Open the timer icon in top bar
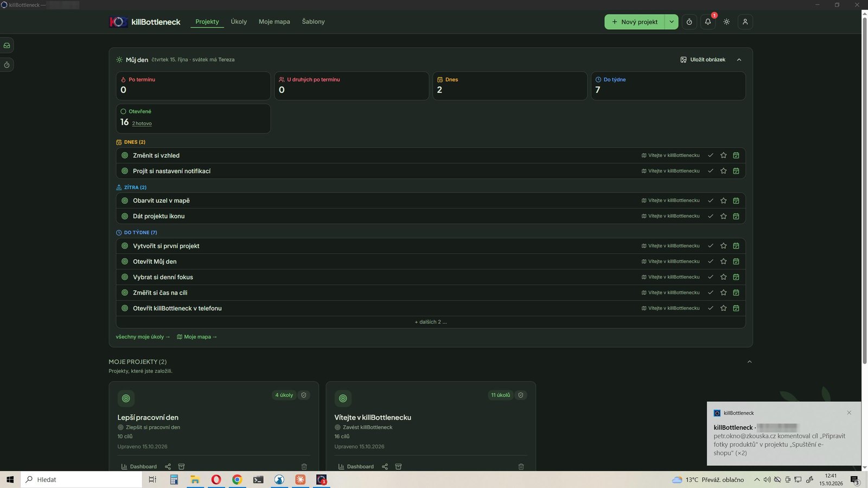 (x=690, y=22)
